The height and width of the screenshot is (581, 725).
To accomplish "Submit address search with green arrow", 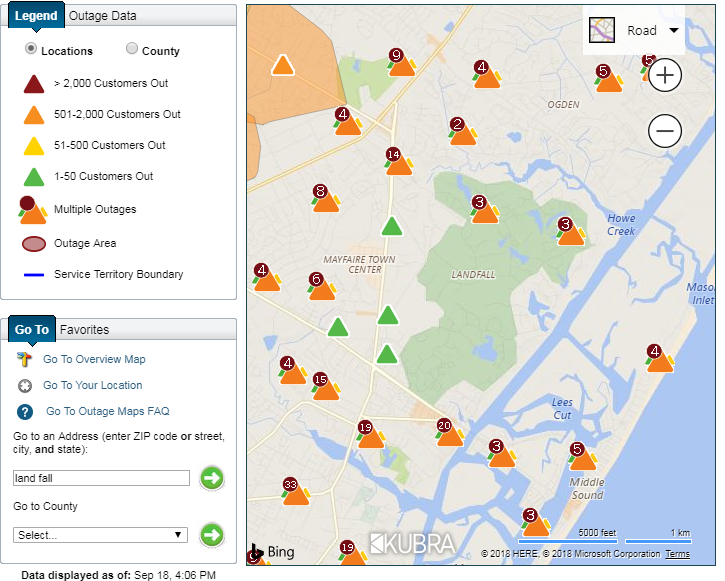I will 211,478.
